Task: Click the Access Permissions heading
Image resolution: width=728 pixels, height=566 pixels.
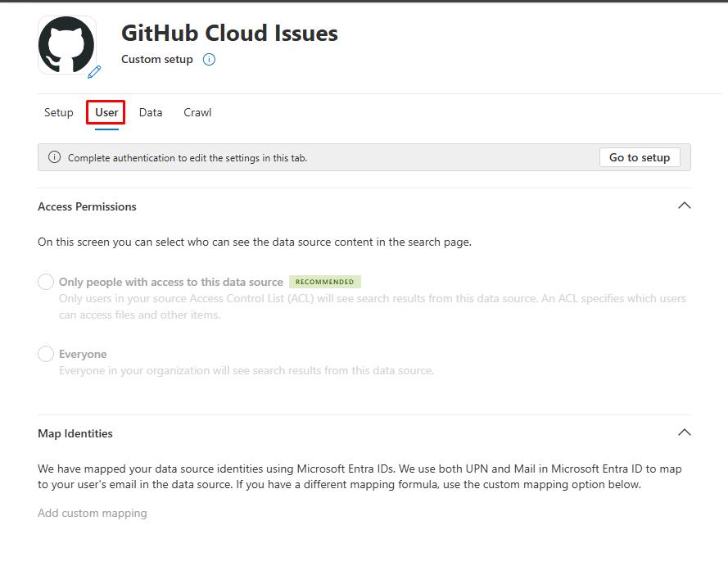Action: click(87, 206)
